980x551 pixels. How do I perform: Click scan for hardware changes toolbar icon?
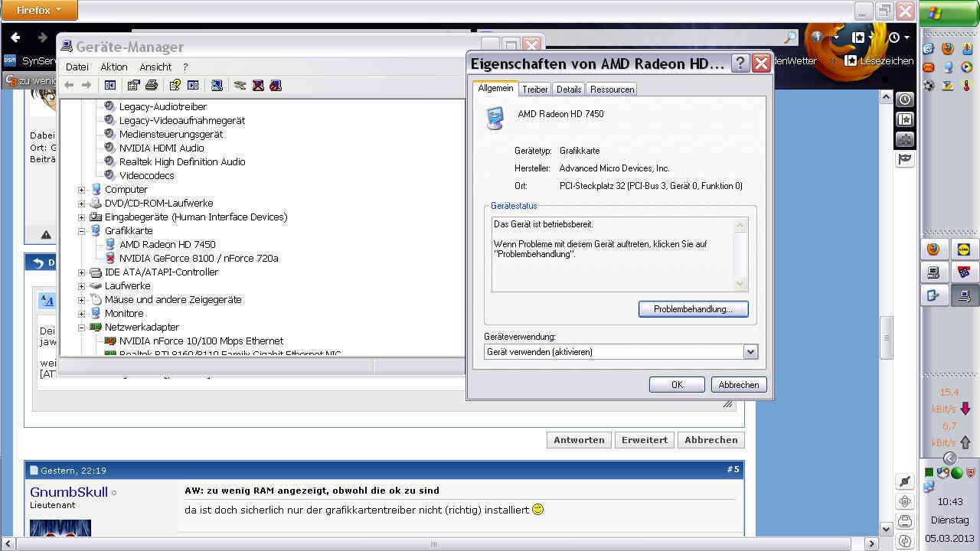pyautogui.click(x=217, y=85)
